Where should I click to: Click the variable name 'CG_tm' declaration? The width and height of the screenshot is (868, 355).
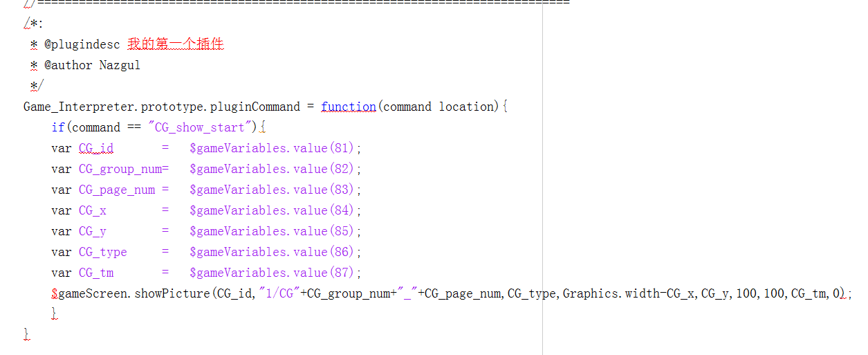(x=96, y=273)
